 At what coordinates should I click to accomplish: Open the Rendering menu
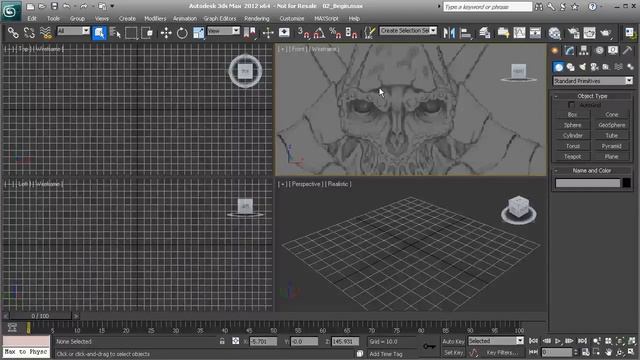click(257, 18)
